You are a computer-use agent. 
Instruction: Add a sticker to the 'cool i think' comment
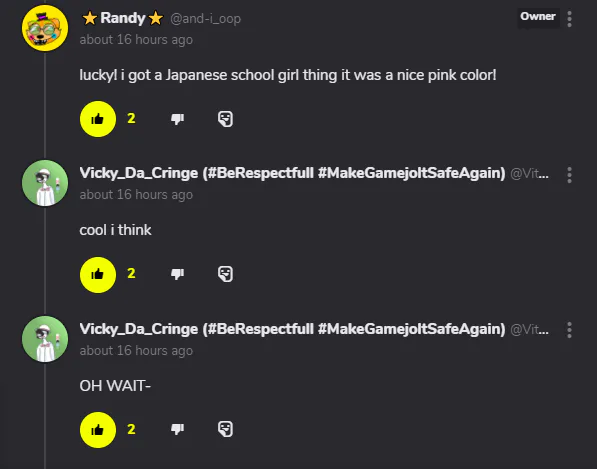(x=225, y=274)
